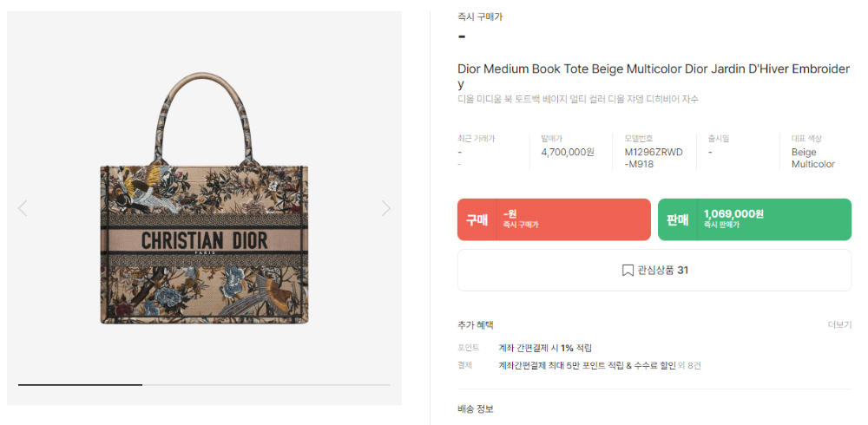Show the previous product image arrow
The image size is (868, 425).
(x=23, y=208)
